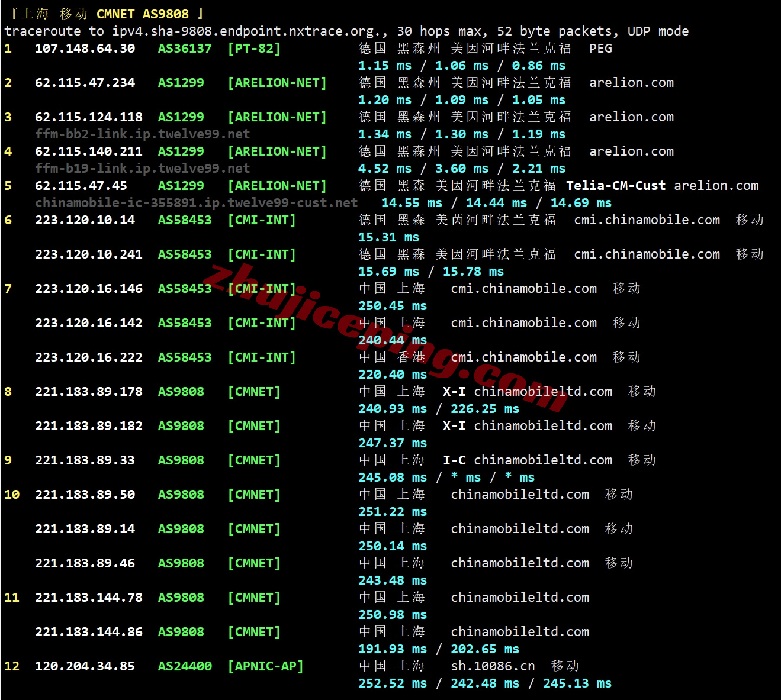781x700 pixels.
Task: Select the IP address 107.148.64.30
Action: (85, 49)
